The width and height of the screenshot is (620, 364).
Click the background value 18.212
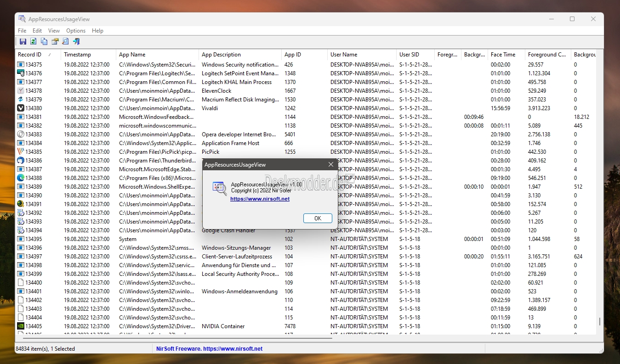point(581,117)
